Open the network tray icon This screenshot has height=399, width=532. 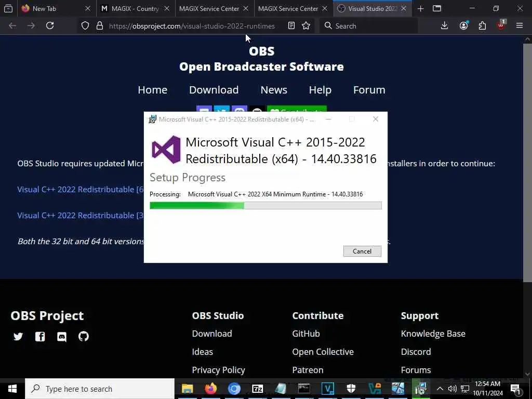point(465,389)
